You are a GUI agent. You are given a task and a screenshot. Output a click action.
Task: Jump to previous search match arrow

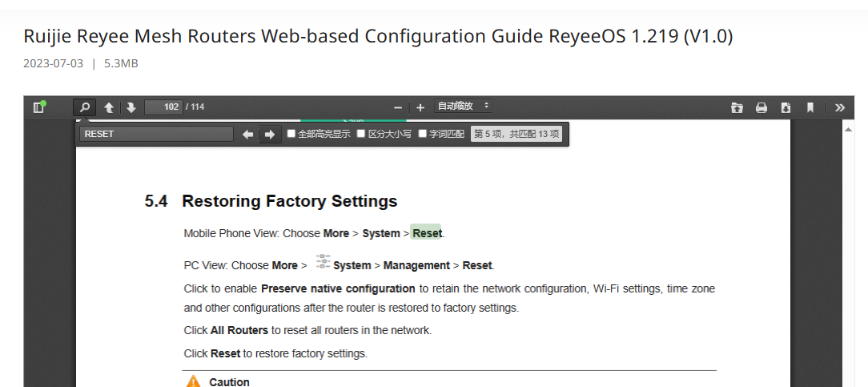tap(248, 134)
